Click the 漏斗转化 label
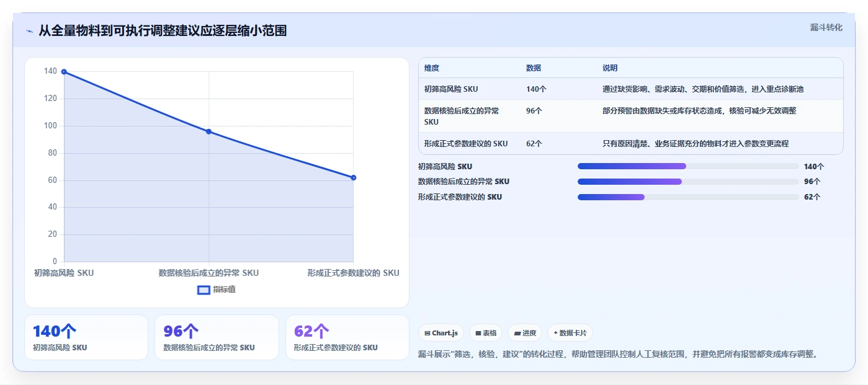The height and width of the screenshot is (385, 868). click(x=826, y=27)
